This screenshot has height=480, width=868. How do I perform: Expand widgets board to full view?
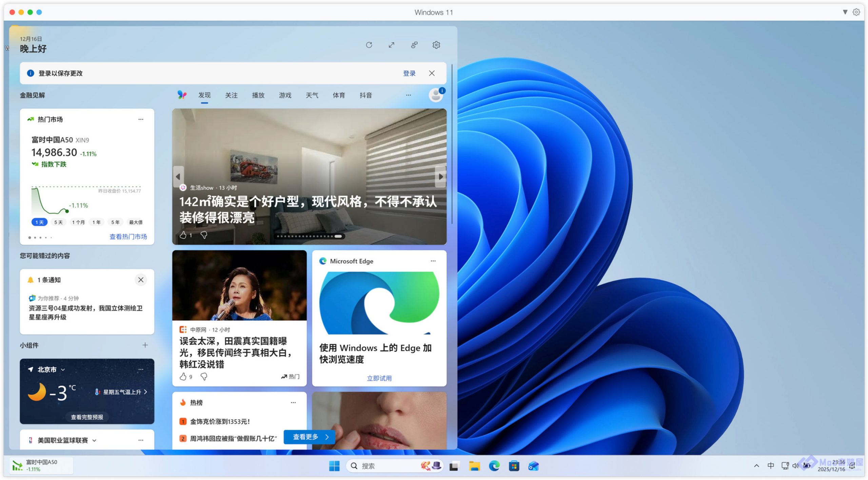(391, 45)
